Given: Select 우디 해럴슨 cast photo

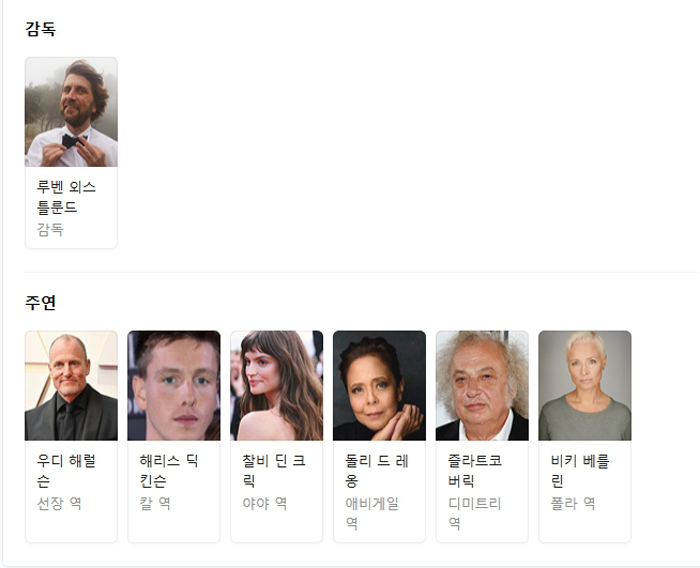Looking at the screenshot, I should 71,386.
